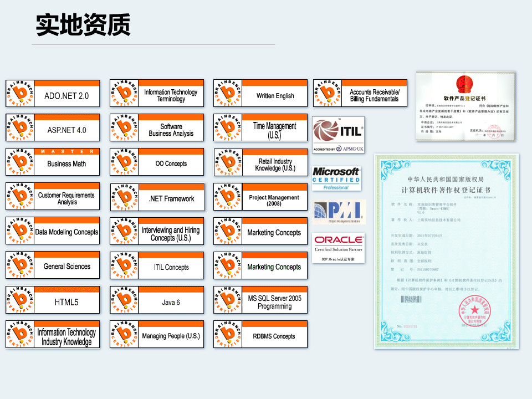Select the Project Management (2008) badge
Image resolution: width=532 pixels, height=399 pixels.
pyautogui.click(x=260, y=197)
